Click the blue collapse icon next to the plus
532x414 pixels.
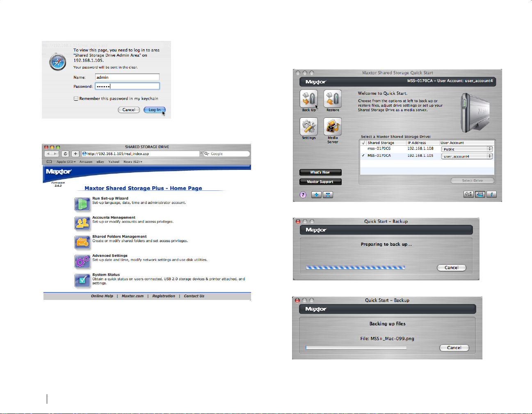point(328,195)
